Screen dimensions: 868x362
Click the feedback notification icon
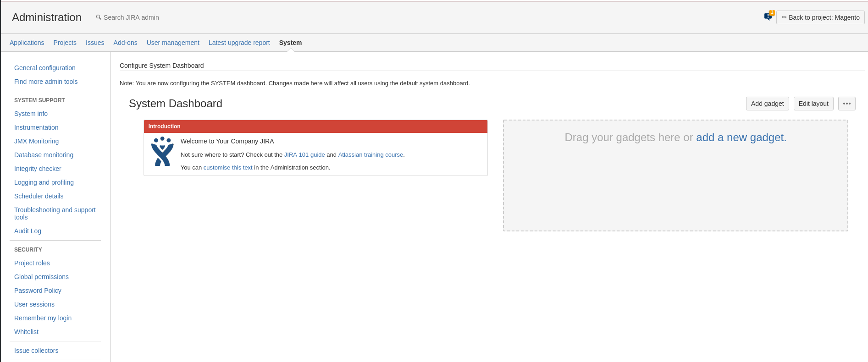pyautogui.click(x=768, y=17)
